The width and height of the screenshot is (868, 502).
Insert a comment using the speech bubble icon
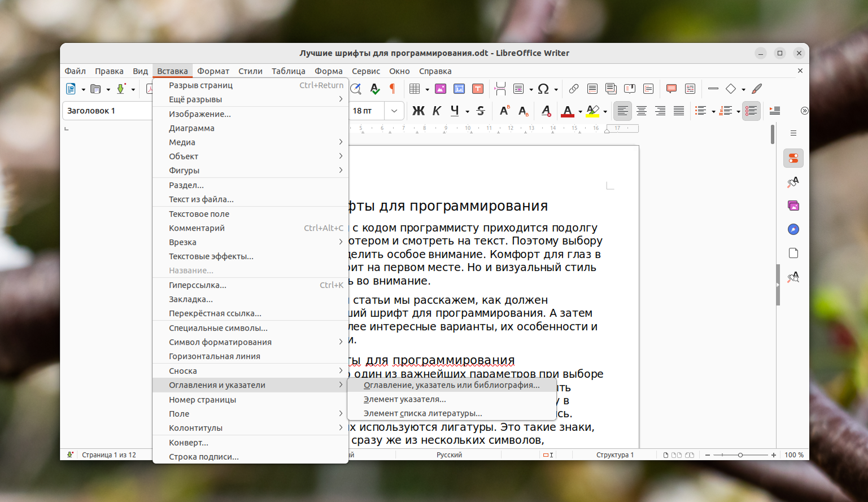click(x=671, y=89)
